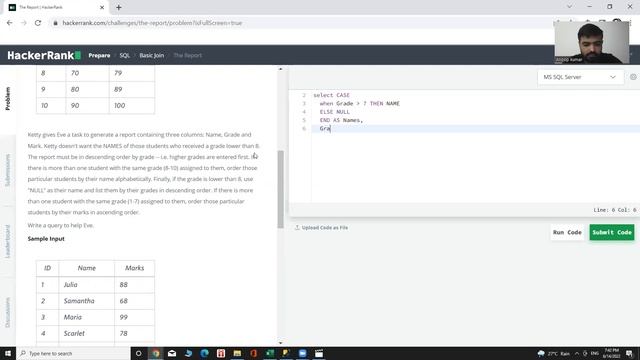Click the taskbar search box
This screenshot has height=360, width=640.
pyautogui.click(x=73, y=353)
